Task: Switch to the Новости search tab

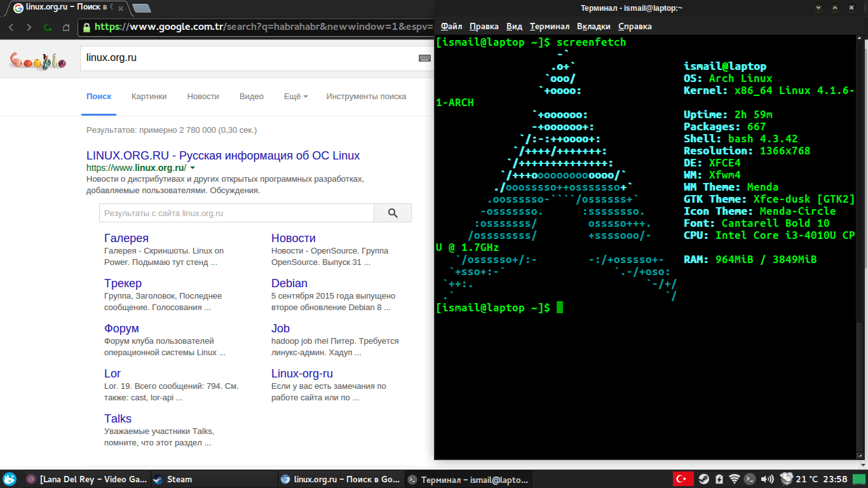Action: coord(203,97)
